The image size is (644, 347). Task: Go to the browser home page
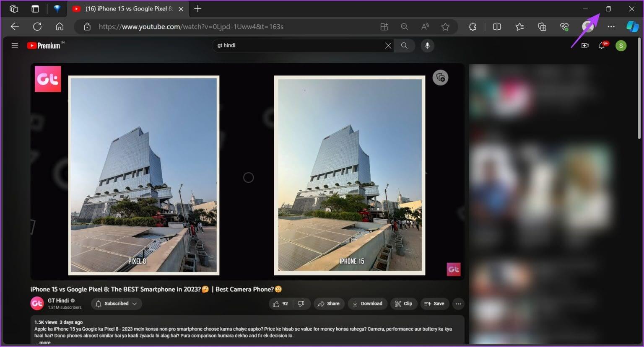point(60,27)
